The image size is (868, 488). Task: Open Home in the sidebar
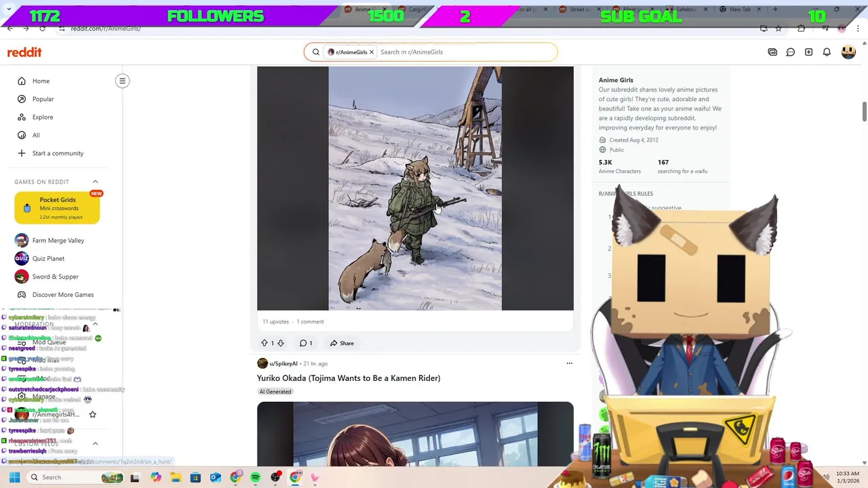point(41,81)
